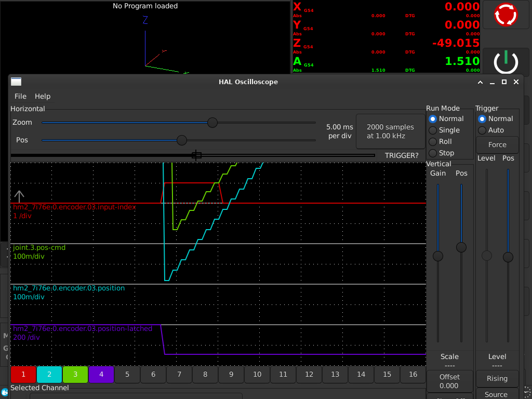
Task: Click the horizontal Zoom slider handle
Action: point(212,123)
